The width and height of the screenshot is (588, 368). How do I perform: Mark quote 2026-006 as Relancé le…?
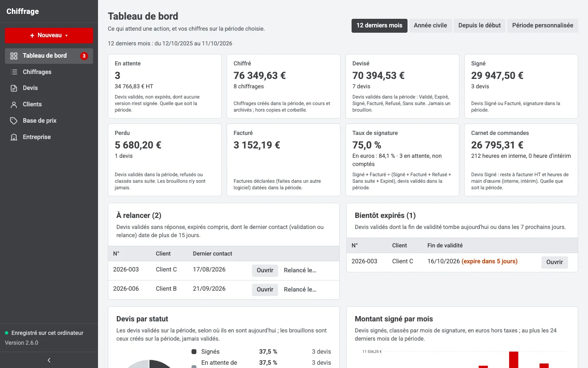tap(300, 289)
